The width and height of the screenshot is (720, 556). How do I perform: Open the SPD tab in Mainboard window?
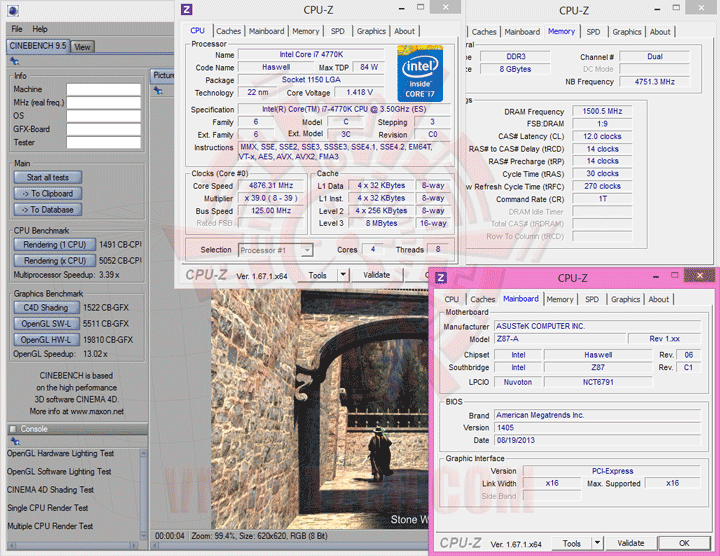tap(592, 299)
